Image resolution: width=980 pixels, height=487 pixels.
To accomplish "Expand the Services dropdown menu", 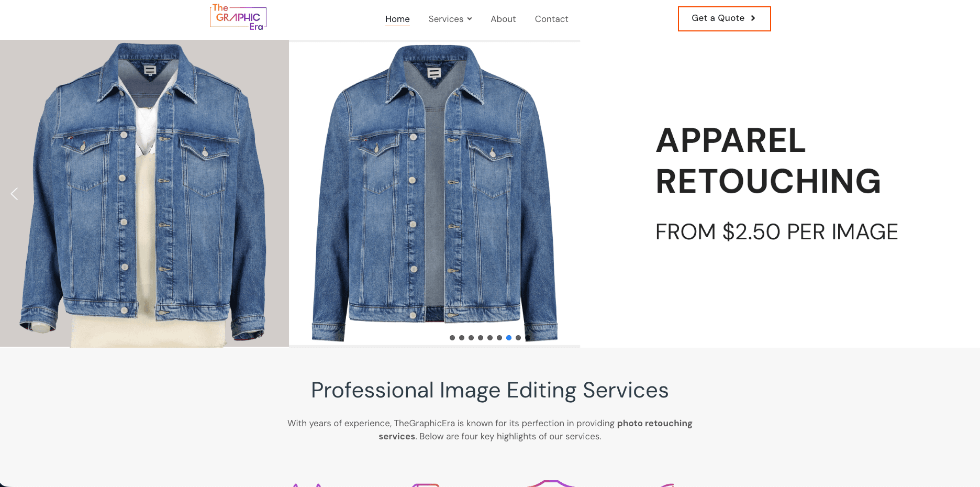I will click(450, 19).
